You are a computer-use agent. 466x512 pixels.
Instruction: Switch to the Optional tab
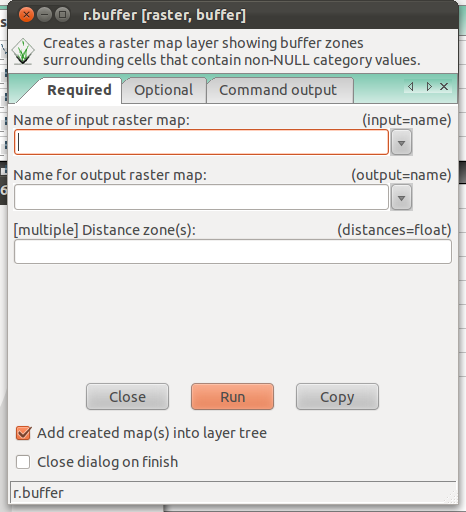tap(164, 90)
